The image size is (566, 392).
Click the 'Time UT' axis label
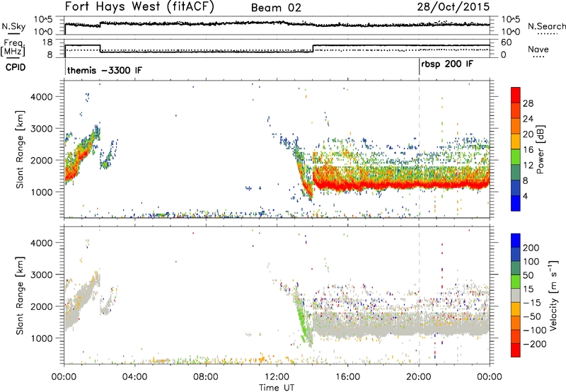click(x=277, y=388)
